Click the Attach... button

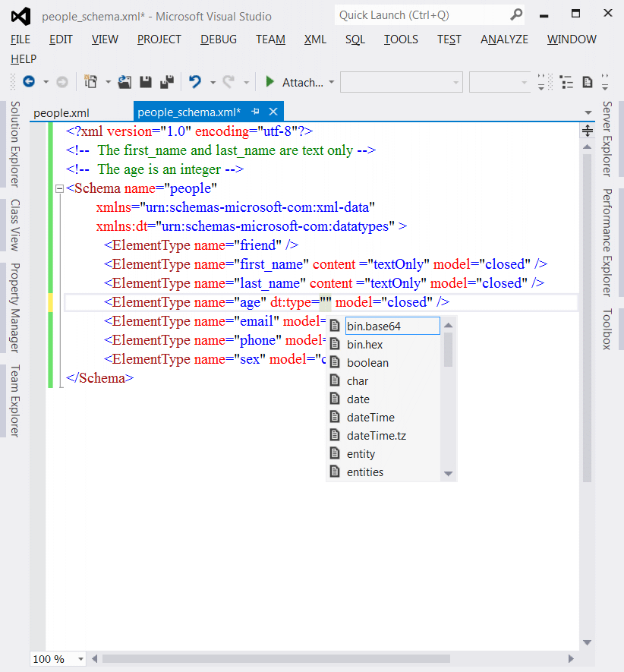coord(302,82)
